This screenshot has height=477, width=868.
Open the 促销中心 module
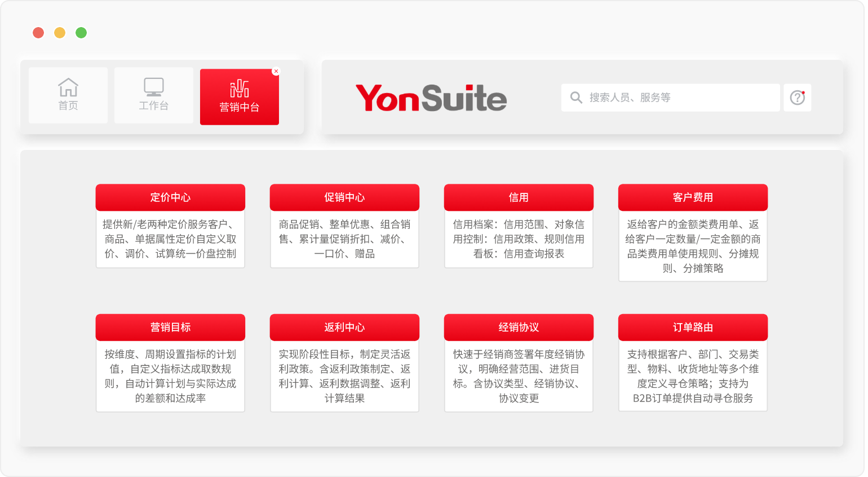click(x=344, y=197)
